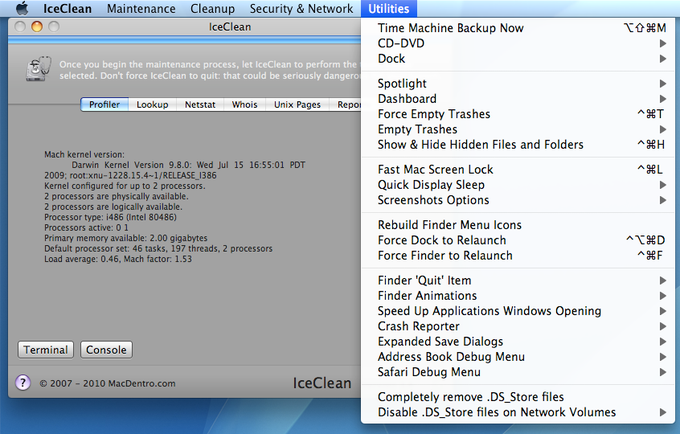680x434 pixels.
Task: Expand the Quick Display Sleep submenu
Action: point(519,185)
